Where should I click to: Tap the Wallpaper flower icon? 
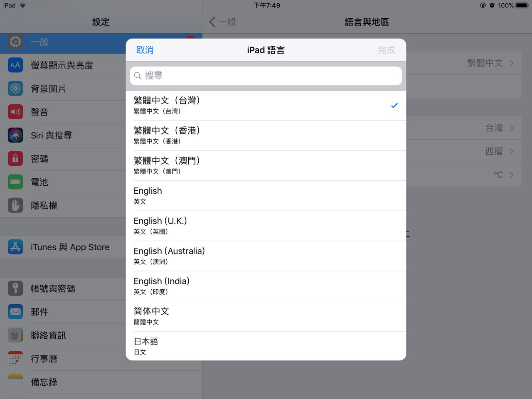(15, 88)
